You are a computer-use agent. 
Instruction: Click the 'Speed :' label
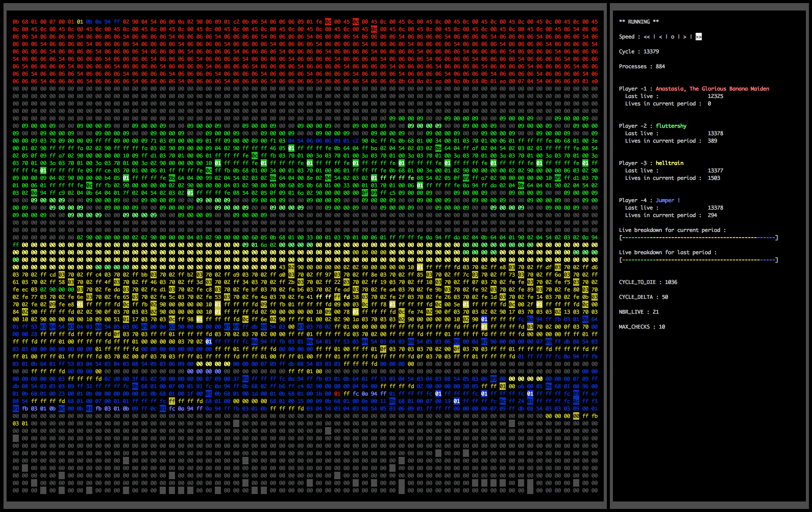(x=630, y=37)
